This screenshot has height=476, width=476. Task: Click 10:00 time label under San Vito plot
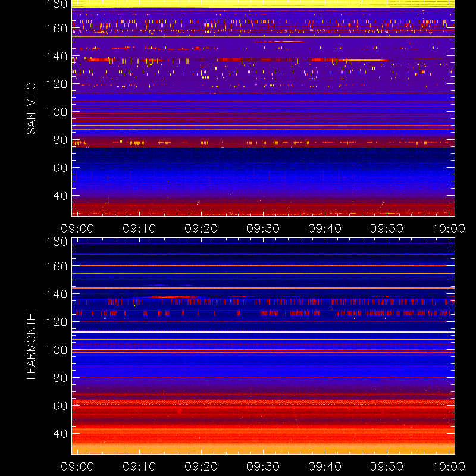449,228
